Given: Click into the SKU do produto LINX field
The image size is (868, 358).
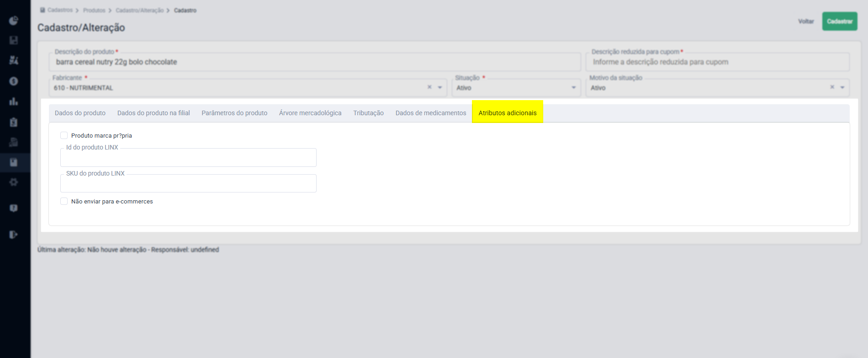Looking at the screenshot, I should pos(188,183).
